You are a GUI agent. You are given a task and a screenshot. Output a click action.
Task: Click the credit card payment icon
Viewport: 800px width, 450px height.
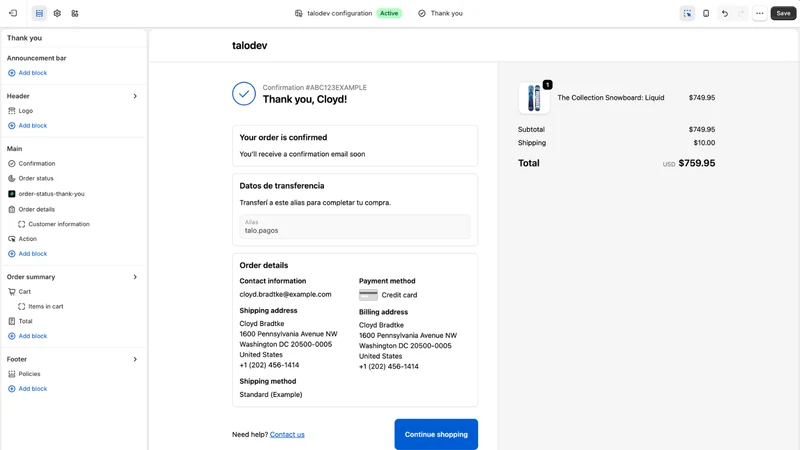tap(368, 295)
